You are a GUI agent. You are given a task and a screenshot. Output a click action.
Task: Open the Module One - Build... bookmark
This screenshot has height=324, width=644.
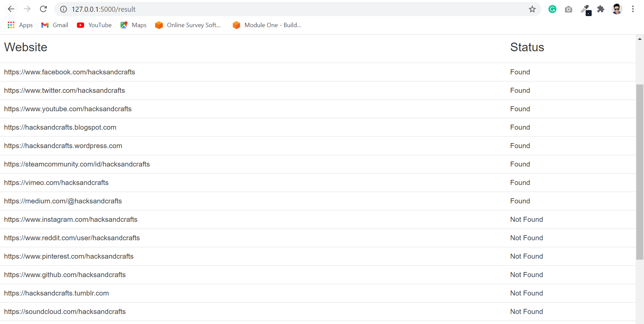[267, 25]
